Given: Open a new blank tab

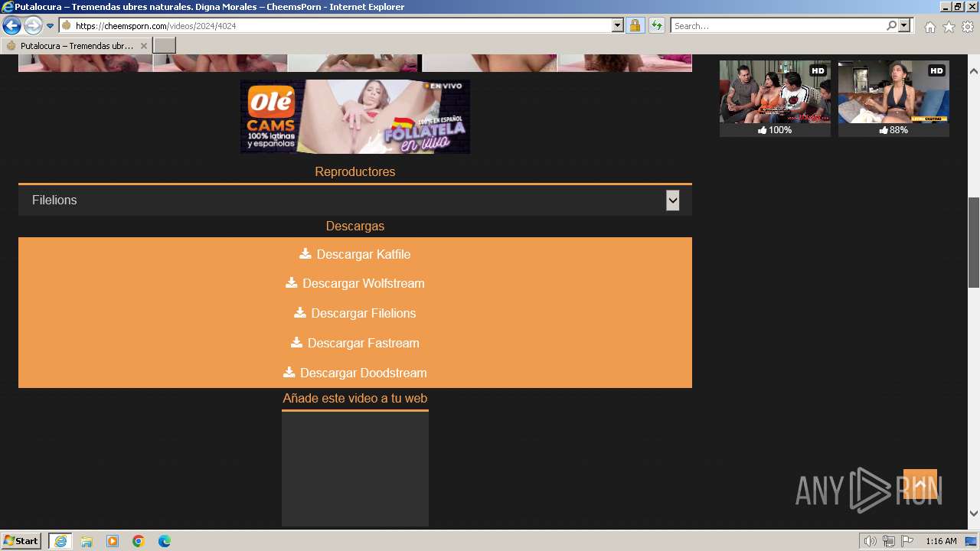Looking at the screenshot, I should click(x=165, y=46).
